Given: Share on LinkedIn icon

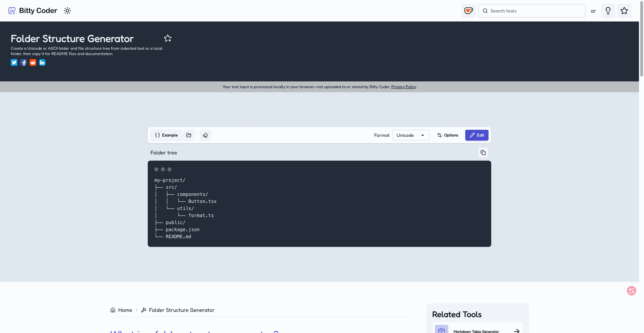Looking at the screenshot, I should (x=42, y=62).
